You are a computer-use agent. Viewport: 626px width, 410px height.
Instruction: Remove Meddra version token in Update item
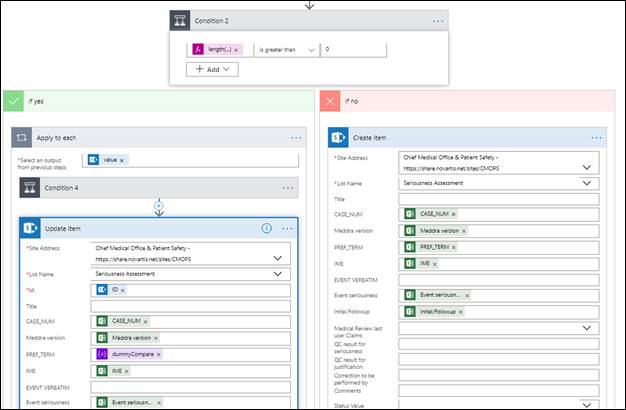pyautogui.click(x=156, y=338)
